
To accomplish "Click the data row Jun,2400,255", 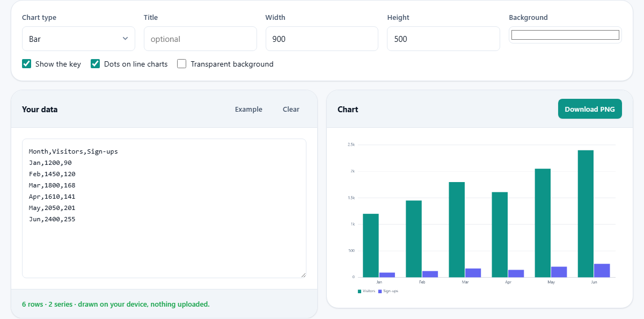I will [x=52, y=219].
